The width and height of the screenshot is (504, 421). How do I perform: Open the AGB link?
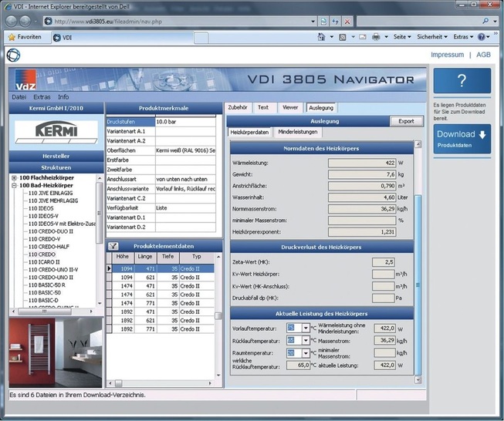pos(483,55)
